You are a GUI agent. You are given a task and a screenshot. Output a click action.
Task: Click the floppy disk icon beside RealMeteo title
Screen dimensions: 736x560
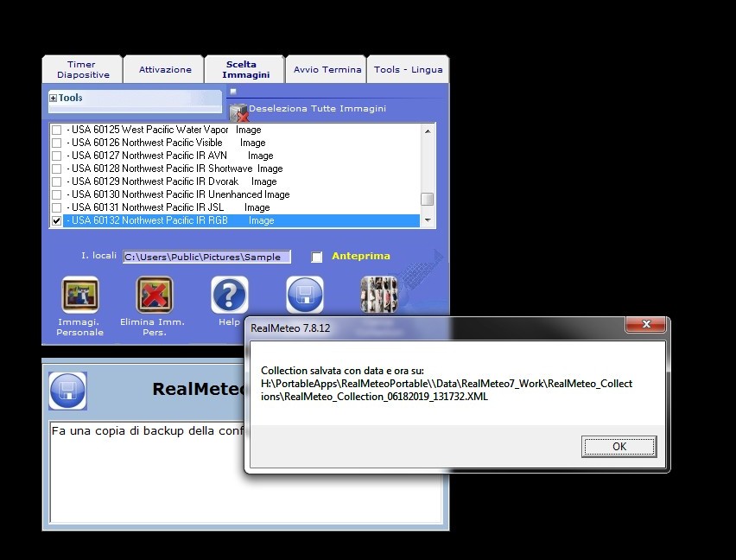[68, 391]
